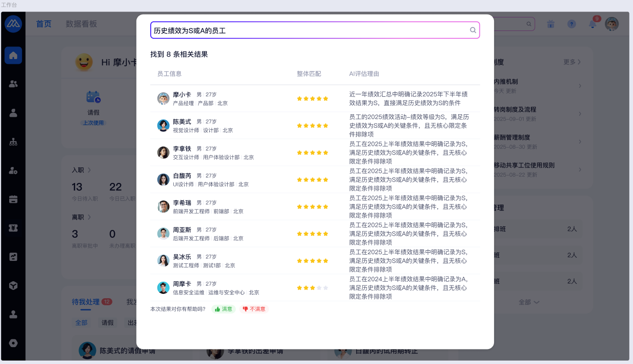Click the search magnifier icon in the dialog

pyautogui.click(x=473, y=30)
